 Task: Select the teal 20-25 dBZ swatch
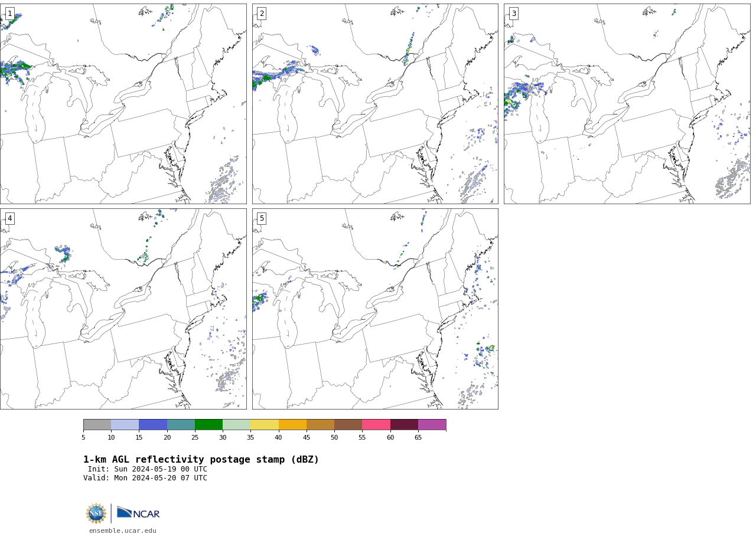click(181, 425)
